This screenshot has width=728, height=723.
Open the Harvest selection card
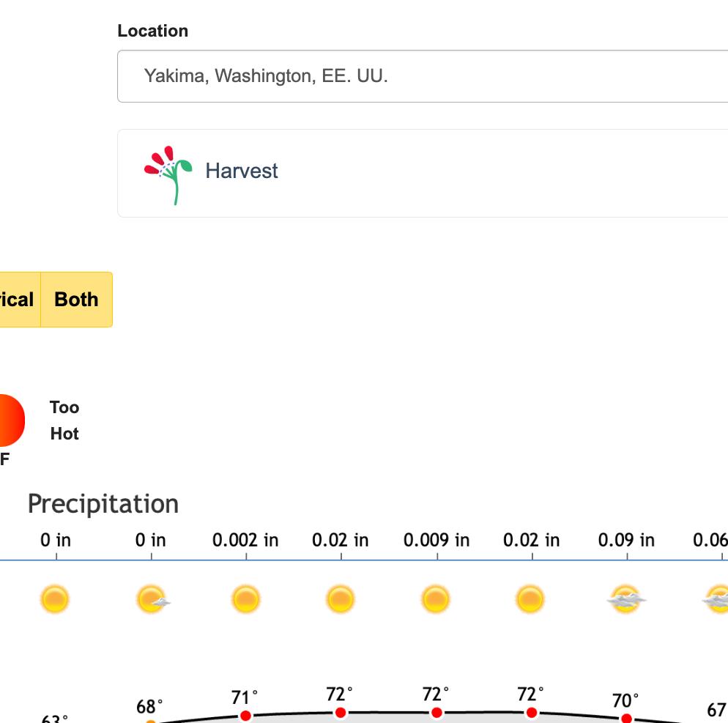click(x=423, y=173)
